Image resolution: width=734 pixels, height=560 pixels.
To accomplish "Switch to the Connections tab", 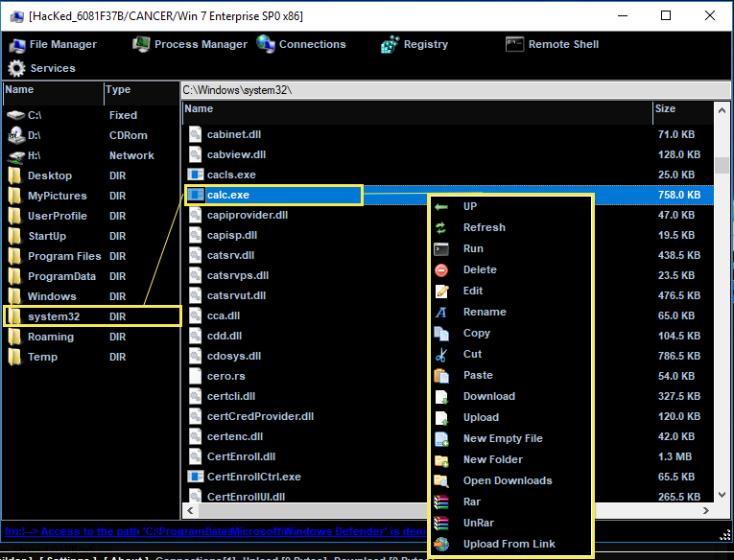I will click(301, 44).
